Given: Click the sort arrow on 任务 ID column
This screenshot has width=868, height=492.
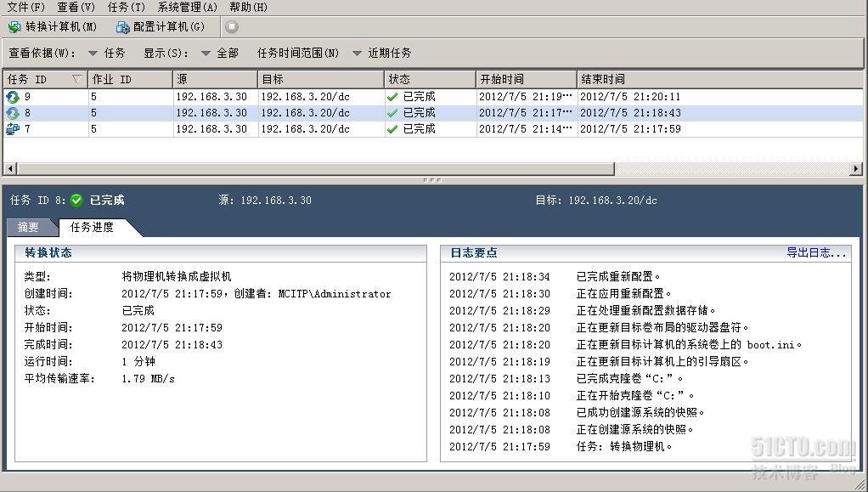Looking at the screenshot, I should click(77, 79).
